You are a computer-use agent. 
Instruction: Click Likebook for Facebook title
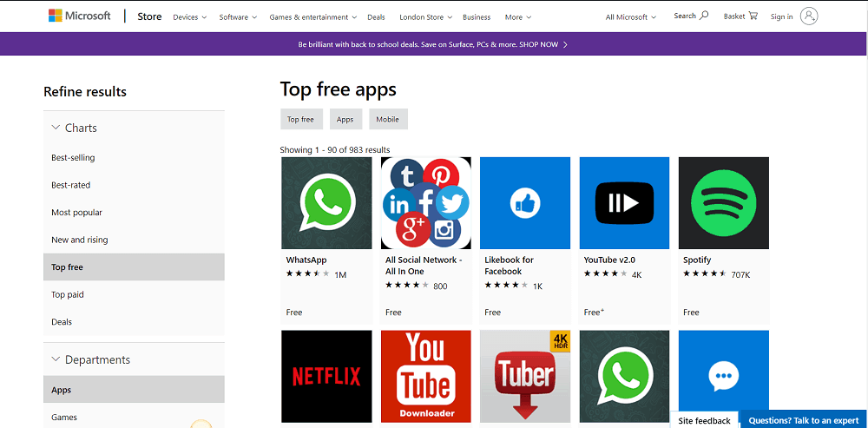coord(510,266)
